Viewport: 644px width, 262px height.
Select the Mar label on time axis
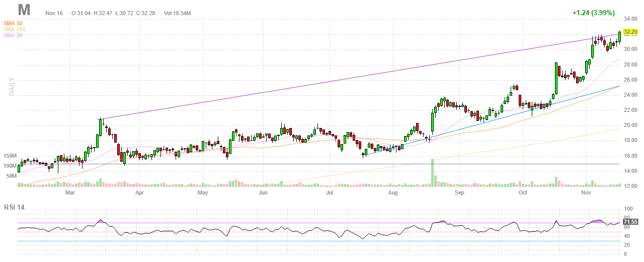pos(70,192)
